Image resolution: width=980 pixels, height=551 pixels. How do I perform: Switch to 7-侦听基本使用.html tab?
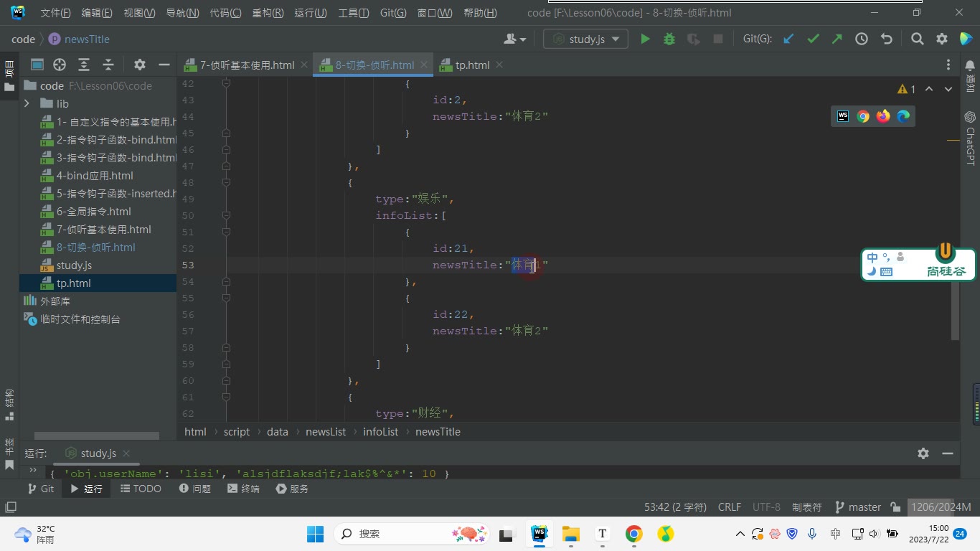click(x=247, y=65)
